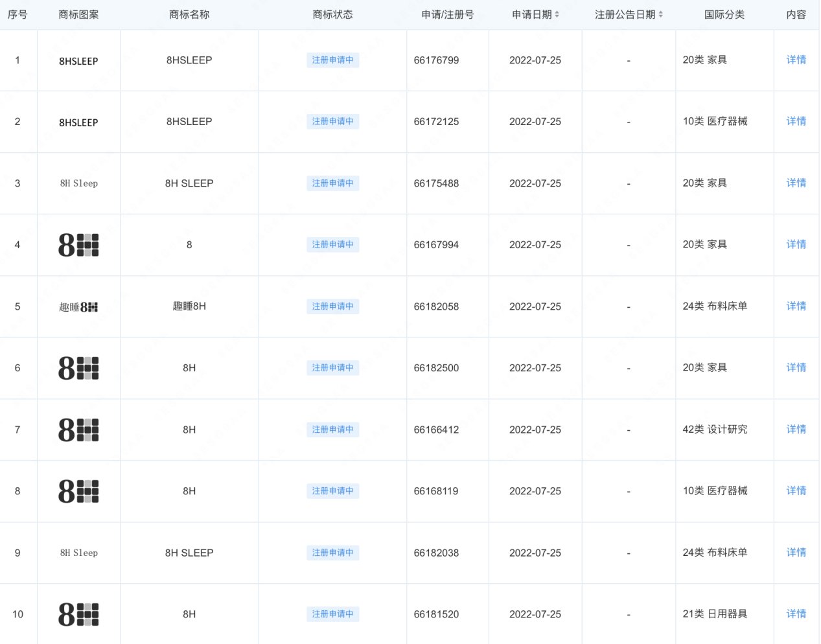Select application number 66182500
Screen dimensions: 821x644
click(x=436, y=368)
